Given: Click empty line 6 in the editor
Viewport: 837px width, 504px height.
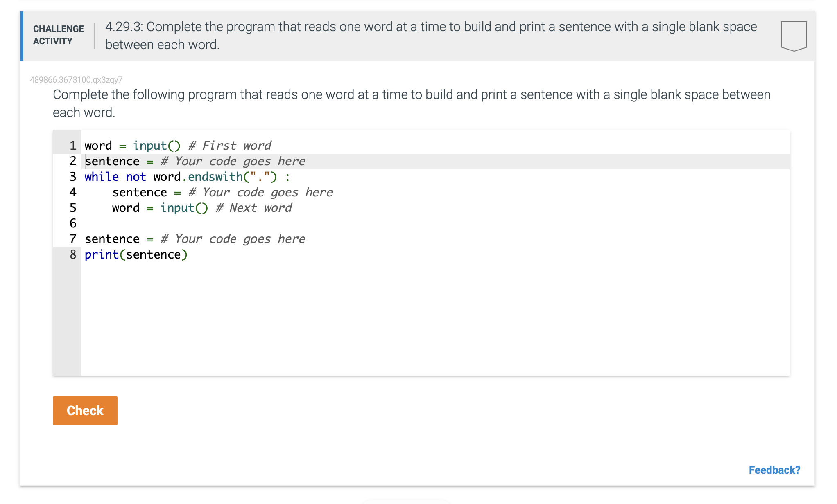Looking at the screenshot, I should coord(164,223).
